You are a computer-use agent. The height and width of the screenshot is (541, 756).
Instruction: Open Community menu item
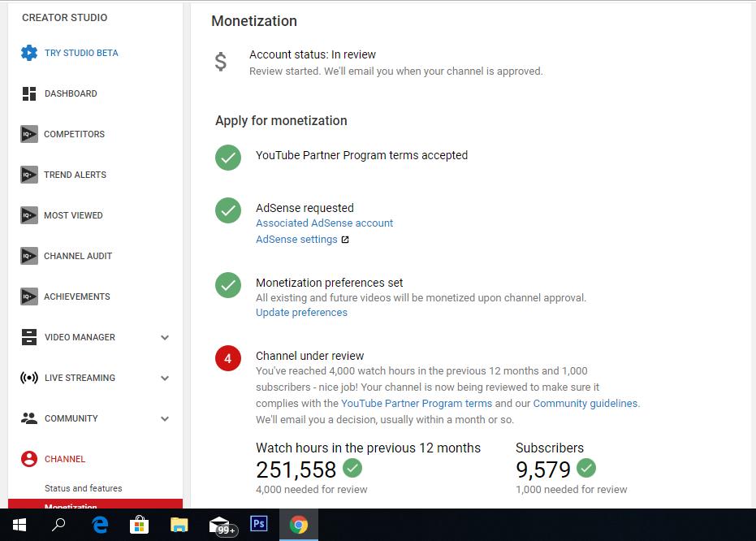click(71, 418)
